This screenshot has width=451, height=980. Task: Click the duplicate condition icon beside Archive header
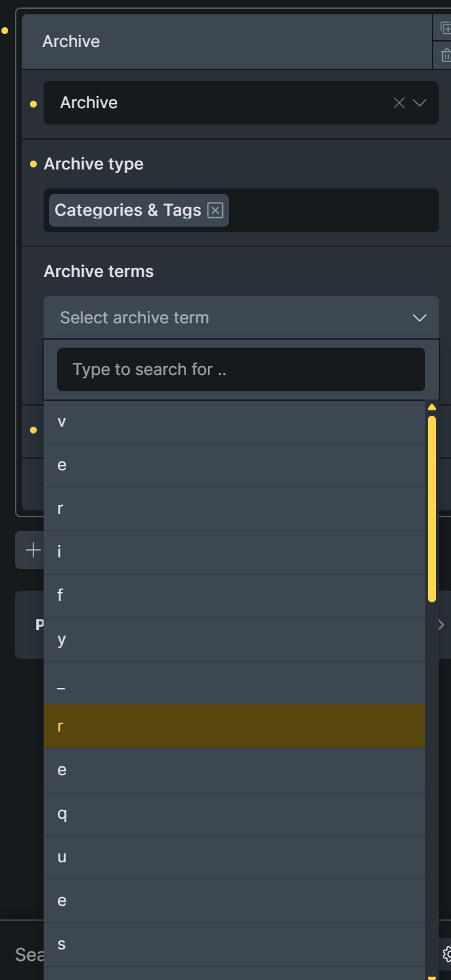tap(446, 28)
